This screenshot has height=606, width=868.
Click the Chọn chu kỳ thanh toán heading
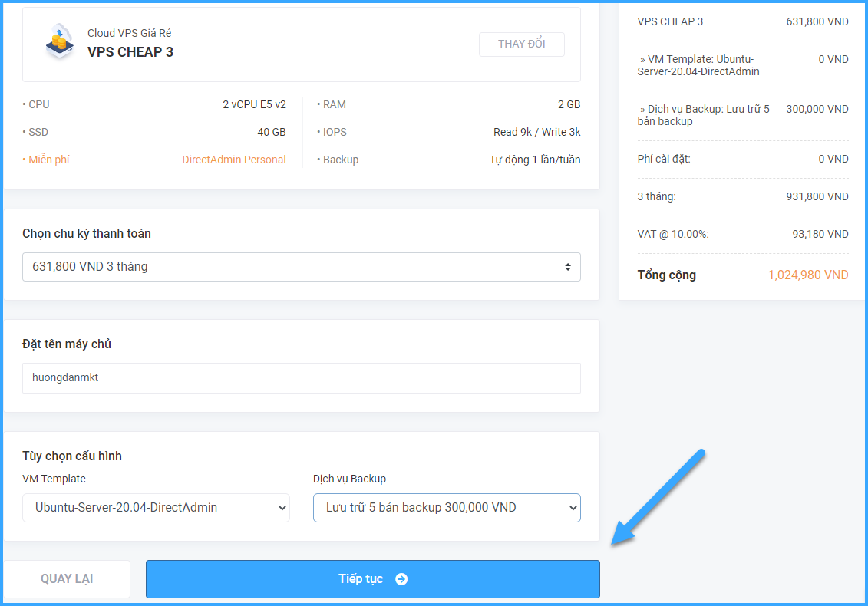point(87,233)
